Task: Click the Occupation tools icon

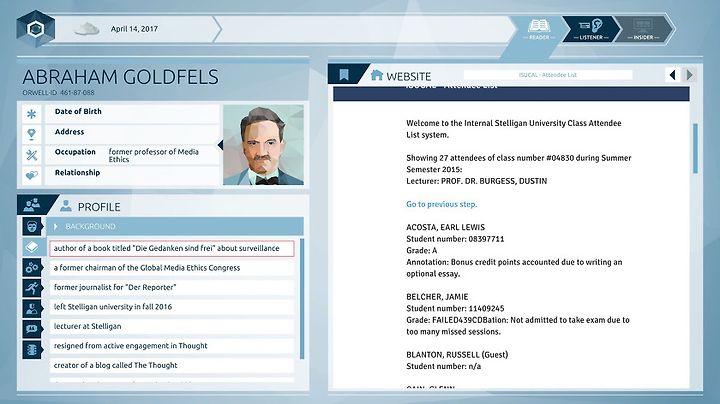Action: point(32,155)
